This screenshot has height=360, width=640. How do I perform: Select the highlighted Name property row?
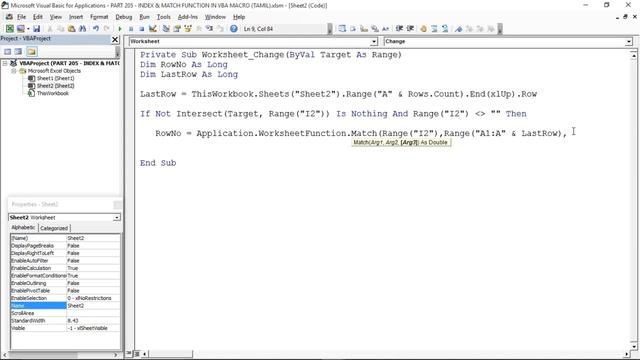65,306
